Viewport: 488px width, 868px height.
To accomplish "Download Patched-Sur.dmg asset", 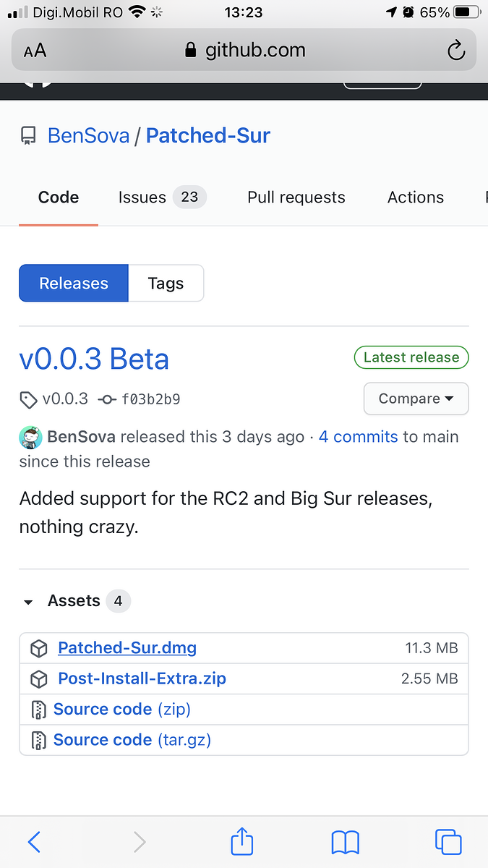I will [127, 648].
